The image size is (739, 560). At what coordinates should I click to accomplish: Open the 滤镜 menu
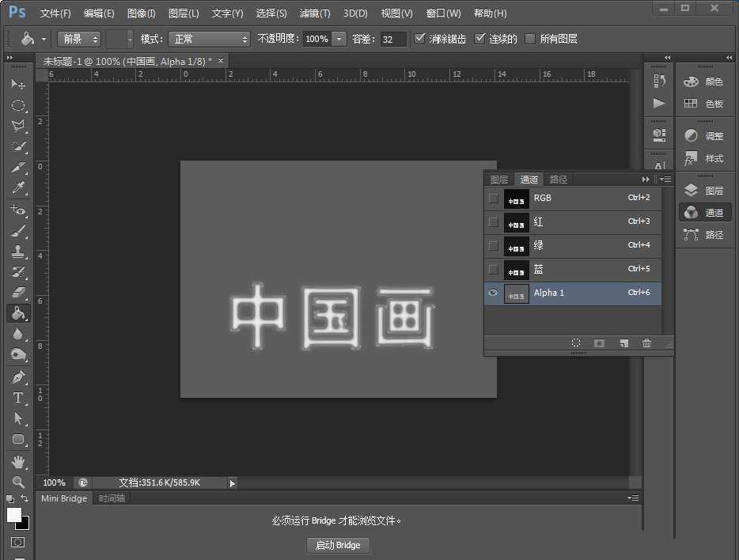[x=314, y=13]
